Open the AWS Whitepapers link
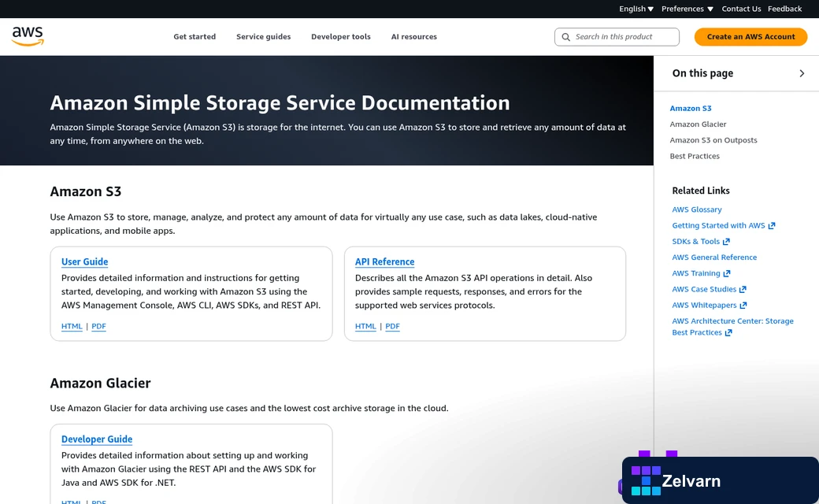Screen dimensions: 819x504 click(x=704, y=305)
